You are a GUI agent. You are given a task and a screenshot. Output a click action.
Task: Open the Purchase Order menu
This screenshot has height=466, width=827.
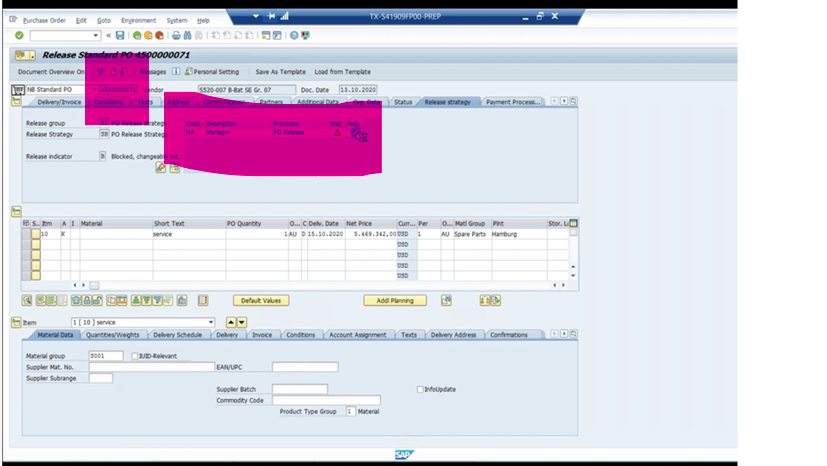[x=44, y=21]
